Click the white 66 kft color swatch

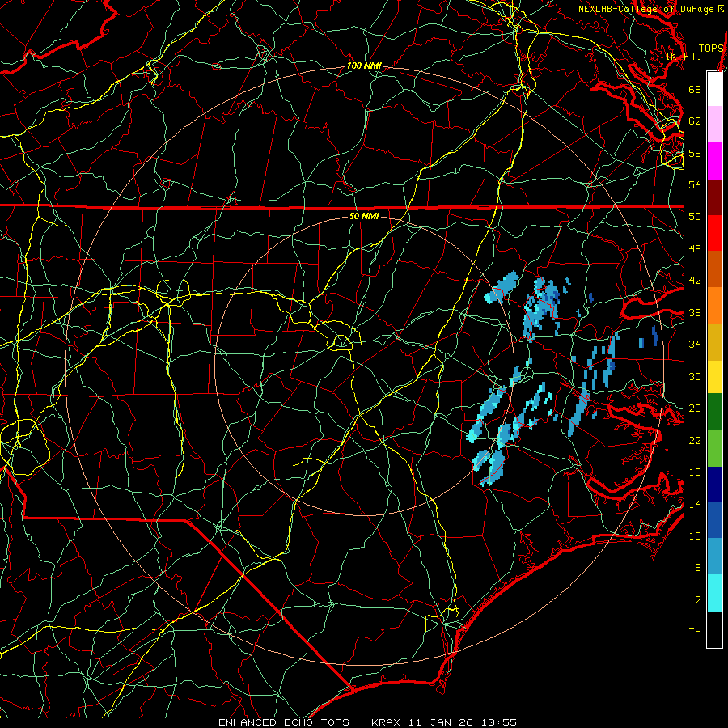tap(714, 89)
